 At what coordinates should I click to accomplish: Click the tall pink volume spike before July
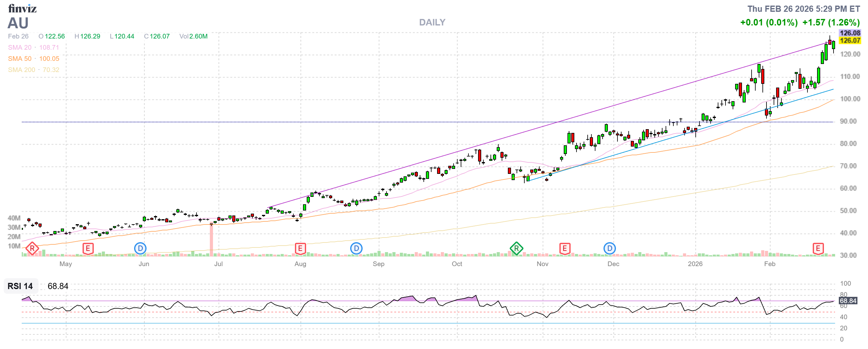211,240
